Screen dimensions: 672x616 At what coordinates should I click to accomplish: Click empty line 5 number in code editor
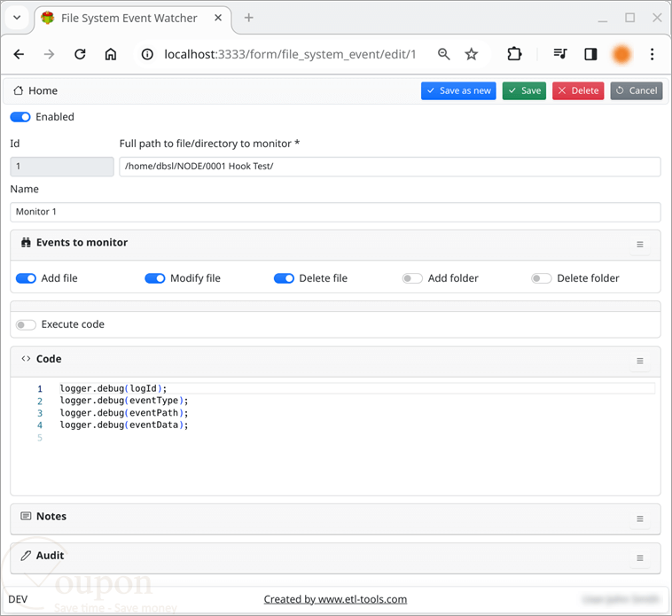[39, 438]
